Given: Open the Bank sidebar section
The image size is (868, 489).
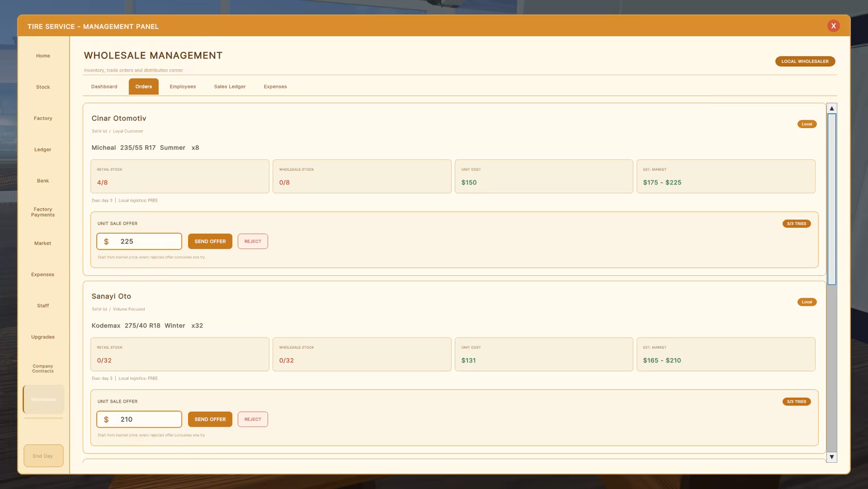Looking at the screenshot, I should tap(43, 180).
